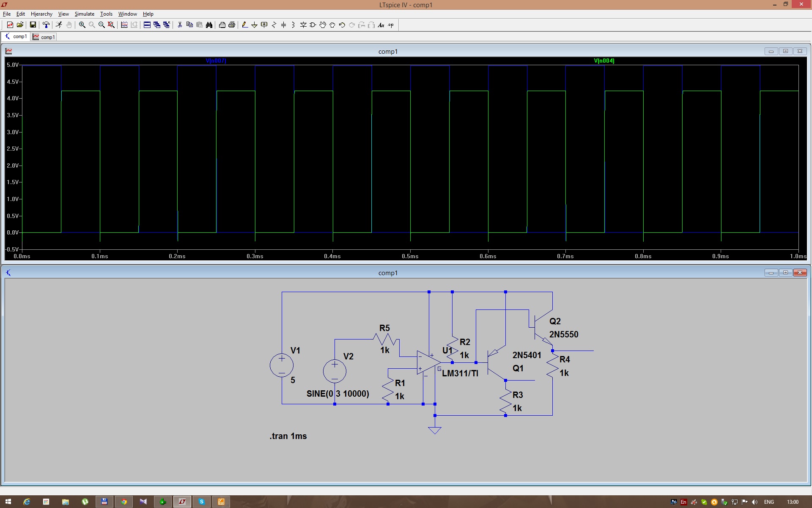
Task: Open the Control Panel hammer icon
Action: click(x=46, y=25)
